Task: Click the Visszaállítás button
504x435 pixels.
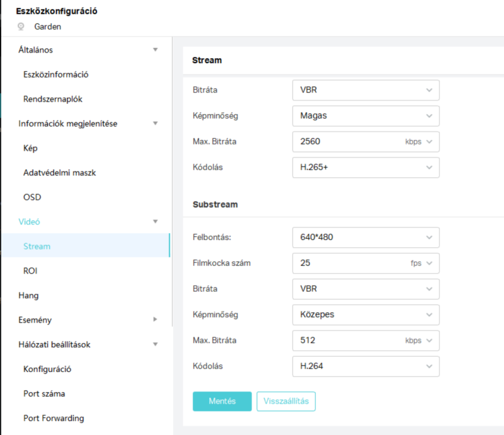Action: (x=286, y=401)
